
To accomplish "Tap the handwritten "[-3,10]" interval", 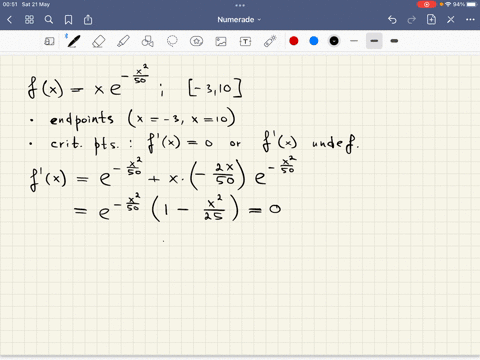I will pos(215,88).
